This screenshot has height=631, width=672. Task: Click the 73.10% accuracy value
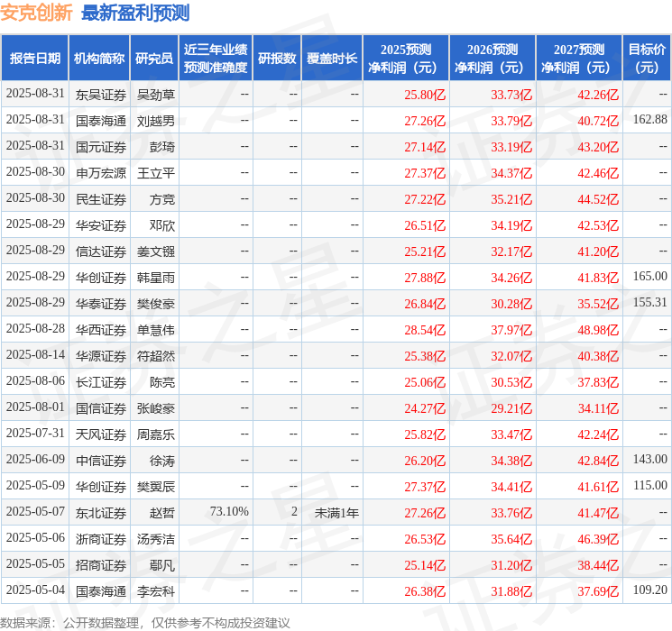229,511
